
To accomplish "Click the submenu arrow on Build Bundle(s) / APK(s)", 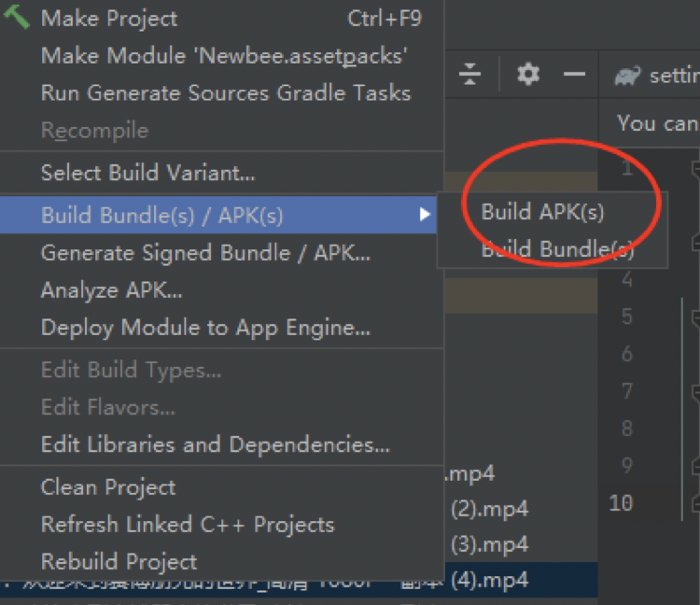I will [x=425, y=216].
